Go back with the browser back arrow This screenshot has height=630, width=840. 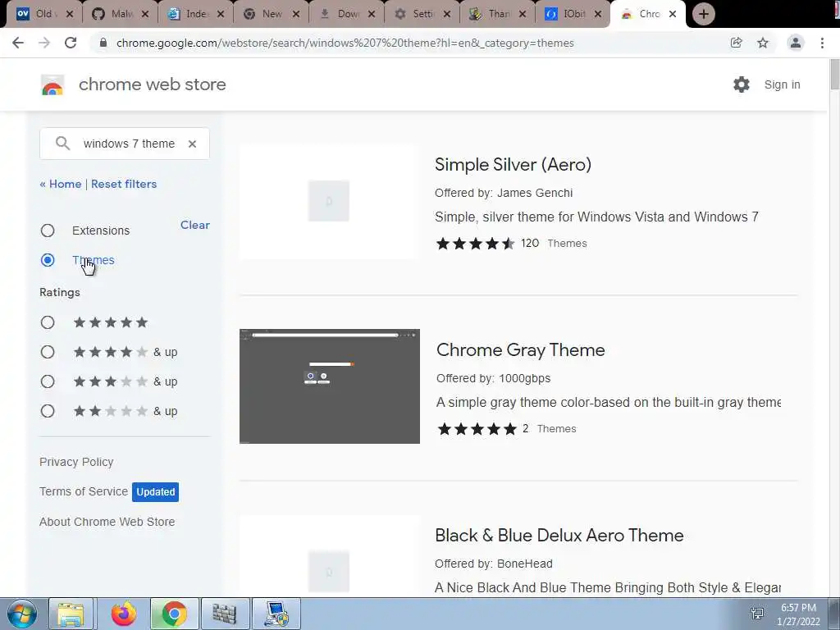18,43
